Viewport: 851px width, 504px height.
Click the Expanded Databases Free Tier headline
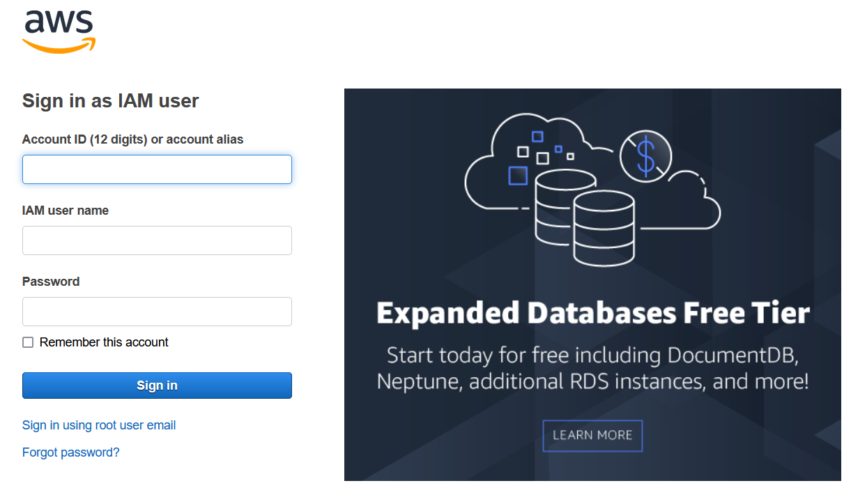[593, 313]
